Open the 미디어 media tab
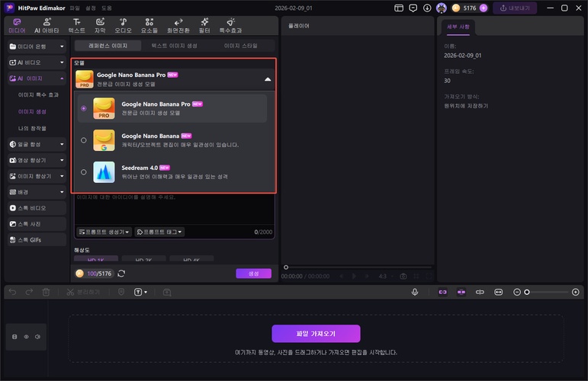588x381 pixels. (17, 25)
